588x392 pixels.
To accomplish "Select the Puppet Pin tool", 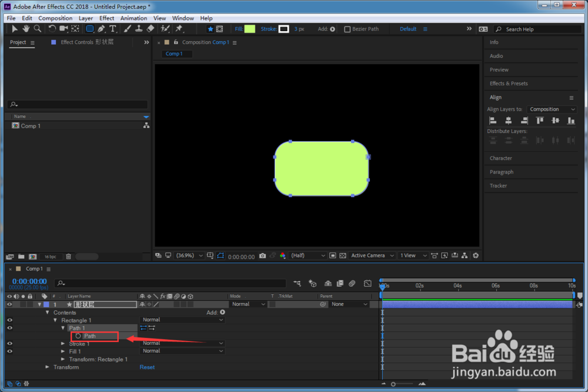I will pos(179,28).
